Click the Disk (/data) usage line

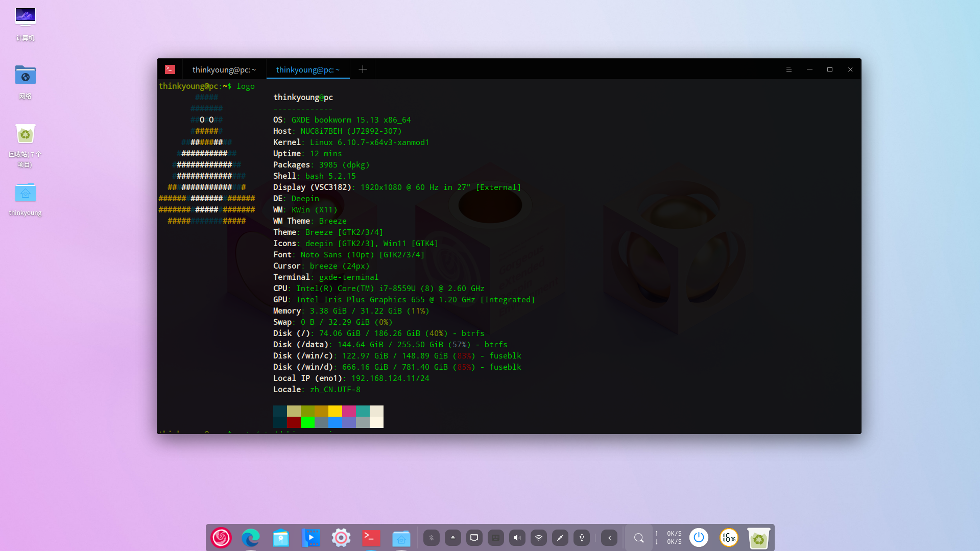390,345
